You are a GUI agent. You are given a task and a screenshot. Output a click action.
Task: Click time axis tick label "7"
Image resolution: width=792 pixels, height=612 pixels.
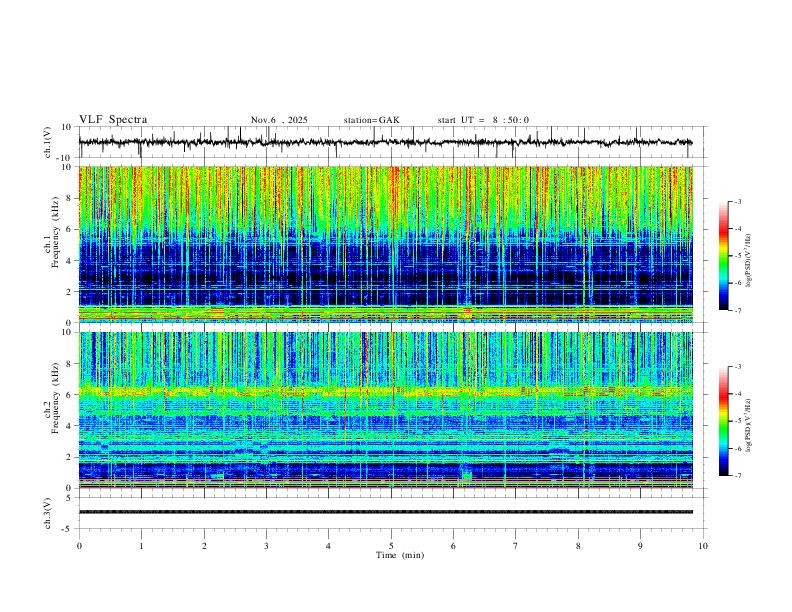coord(516,546)
